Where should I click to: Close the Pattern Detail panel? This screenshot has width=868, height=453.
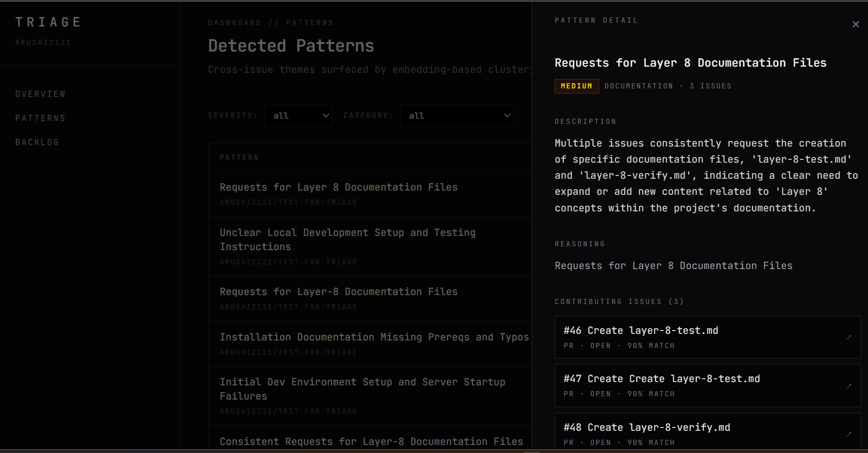pyautogui.click(x=855, y=24)
